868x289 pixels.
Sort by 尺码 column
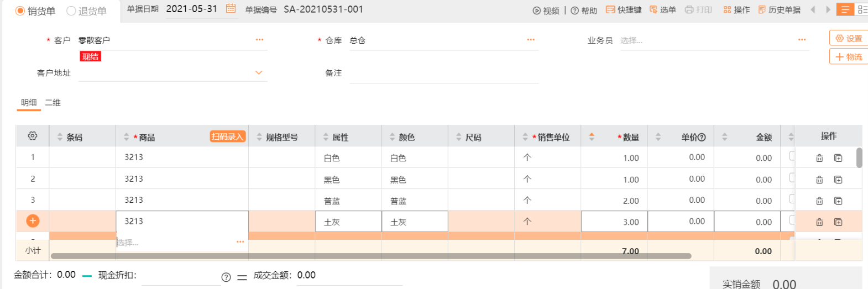[x=459, y=137]
